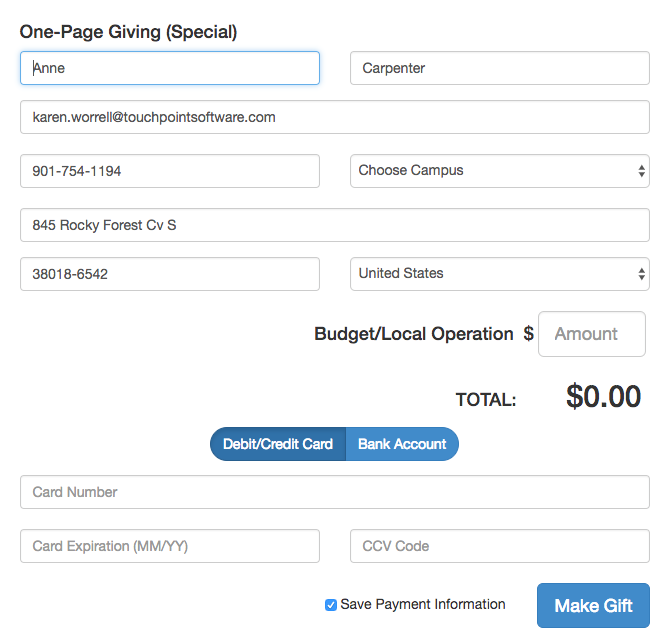Focus the phone number field 901-754-1194

tap(170, 171)
